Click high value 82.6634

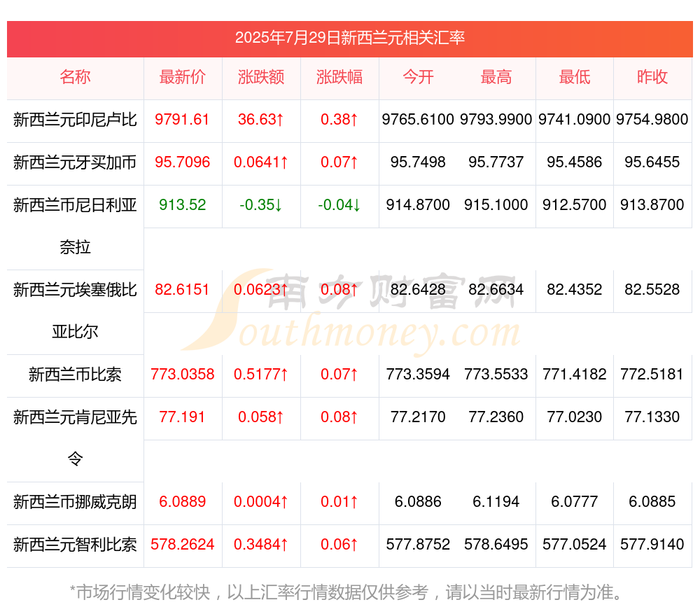tap(496, 290)
